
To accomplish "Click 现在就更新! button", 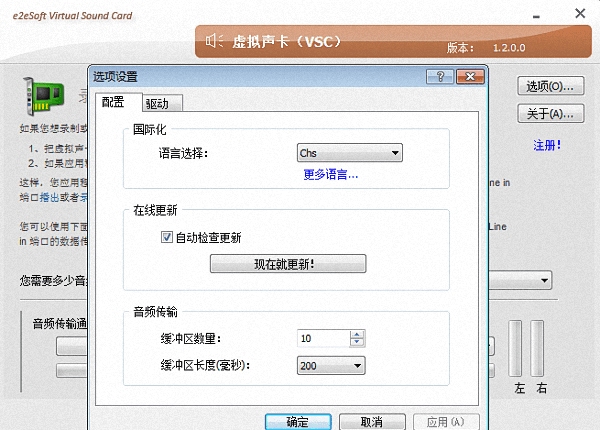I will [288, 264].
